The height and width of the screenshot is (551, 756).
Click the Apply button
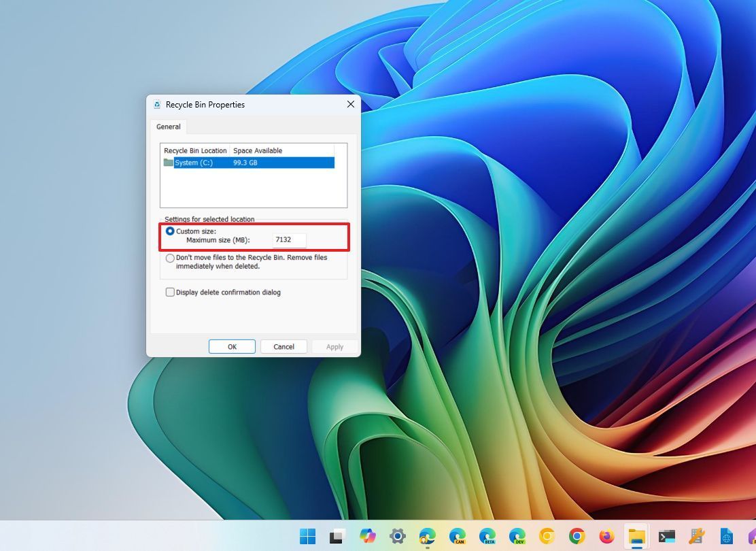click(x=334, y=346)
